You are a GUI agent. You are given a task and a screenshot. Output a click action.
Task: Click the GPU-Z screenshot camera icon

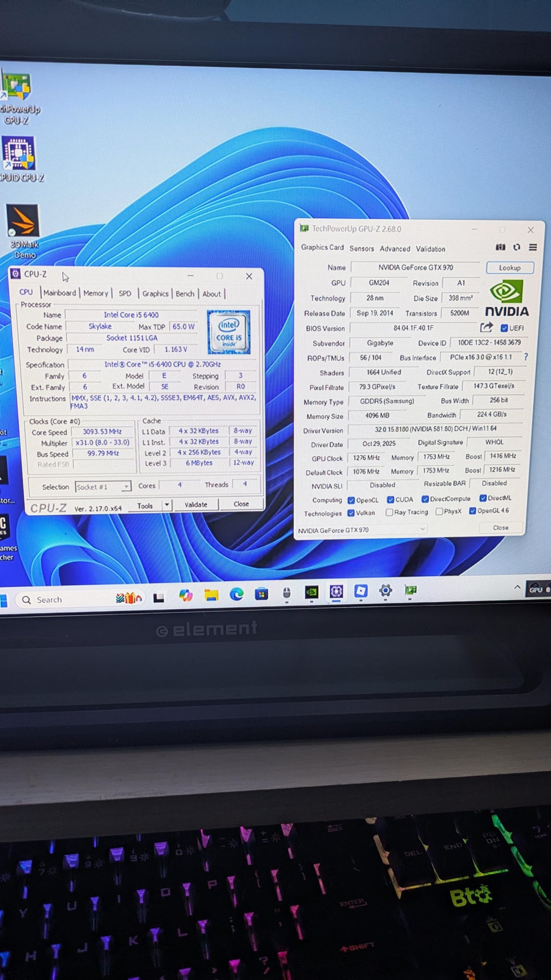[x=500, y=247]
